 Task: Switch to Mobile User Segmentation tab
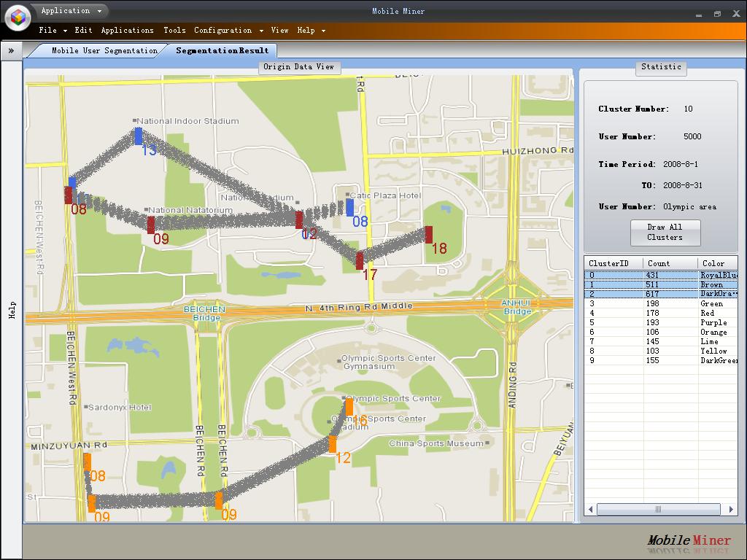coord(104,50)
